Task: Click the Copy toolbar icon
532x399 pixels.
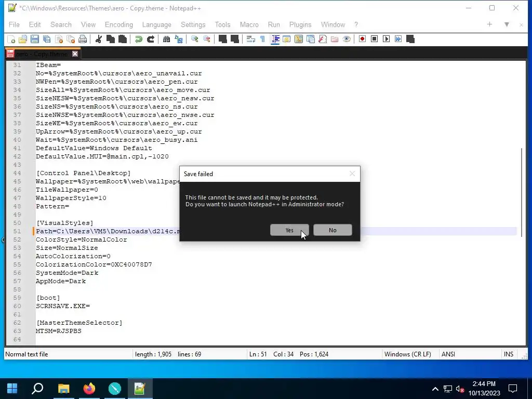Action: pos(111,39)
